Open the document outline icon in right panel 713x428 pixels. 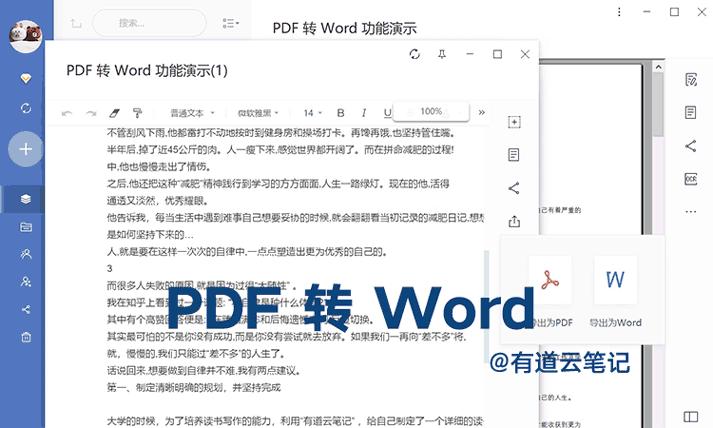[690, 112]
